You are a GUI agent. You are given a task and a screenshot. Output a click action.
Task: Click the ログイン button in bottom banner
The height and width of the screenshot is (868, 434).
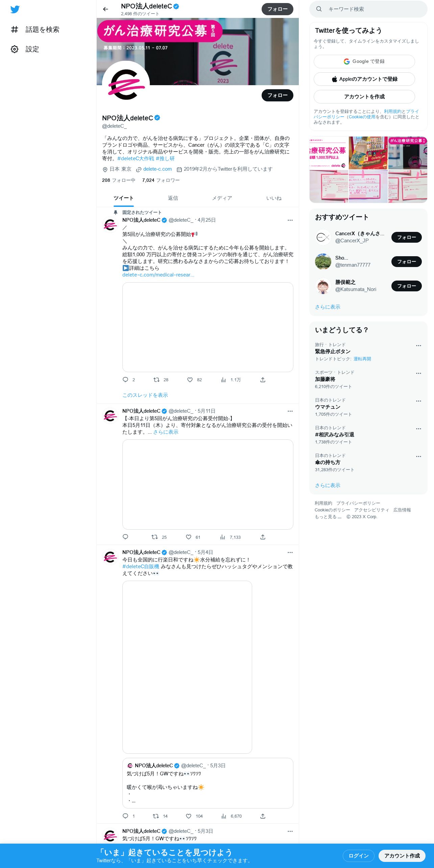click(358, 856)
